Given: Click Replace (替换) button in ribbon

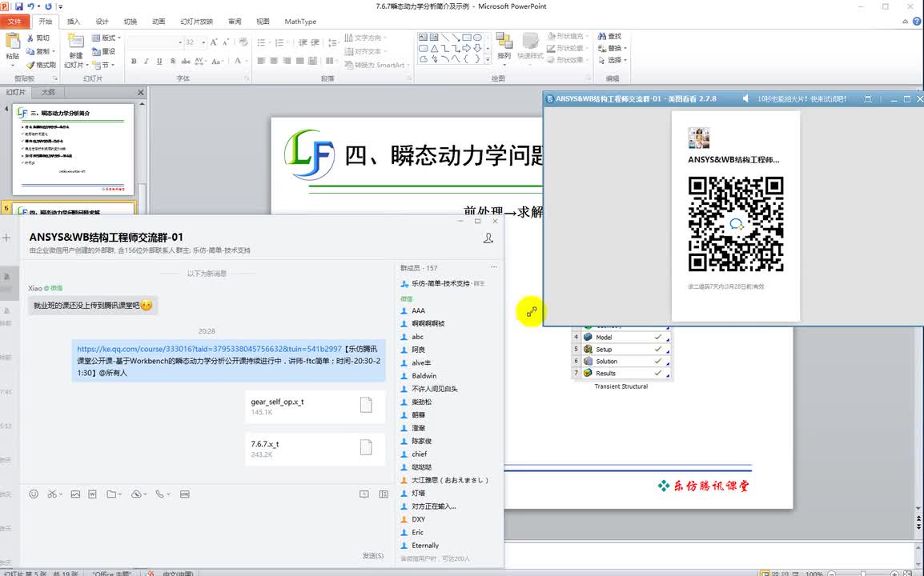Looking at the screenshot, I should click(x=613, y=48).
